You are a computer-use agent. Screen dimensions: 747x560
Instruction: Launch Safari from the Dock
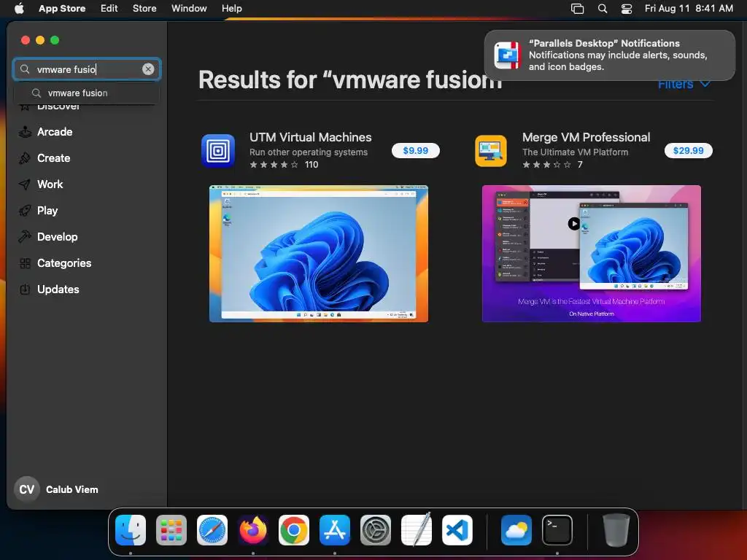pos(212,530)
